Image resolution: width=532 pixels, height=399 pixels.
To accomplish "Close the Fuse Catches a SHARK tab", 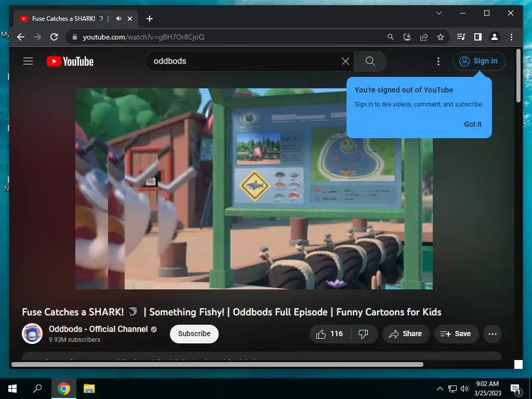I will (129, 19).
